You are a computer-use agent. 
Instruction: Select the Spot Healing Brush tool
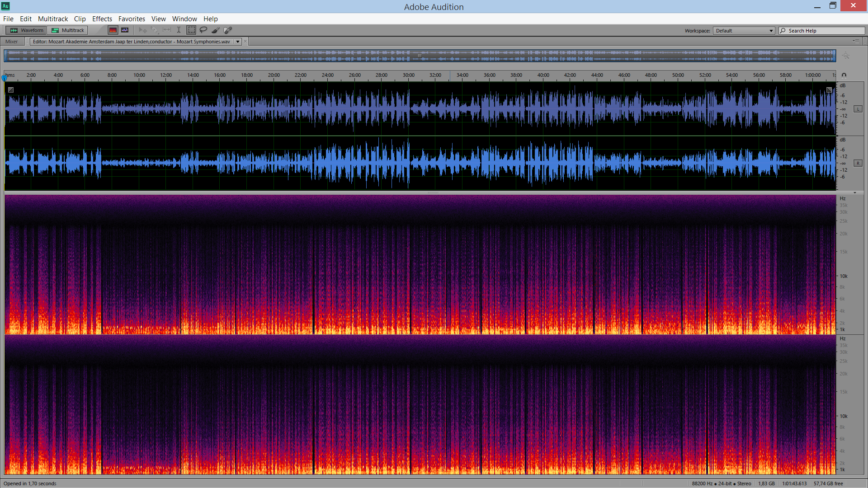[228, 30]
